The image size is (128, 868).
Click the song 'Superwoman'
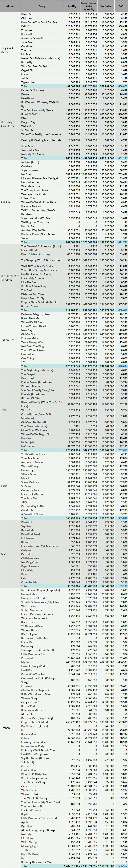click(x=29, y=170)
